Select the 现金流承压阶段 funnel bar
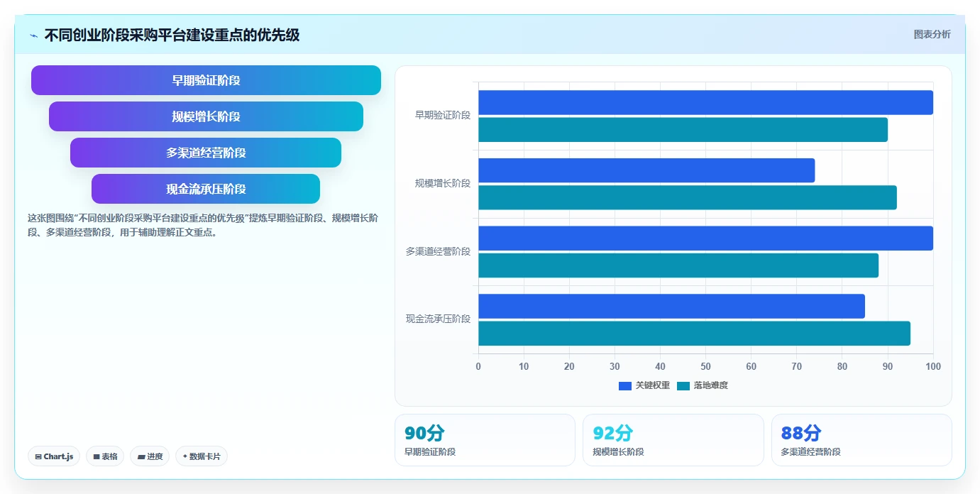The width and height of the screenshot is (980, 494). tap(206, 189)
